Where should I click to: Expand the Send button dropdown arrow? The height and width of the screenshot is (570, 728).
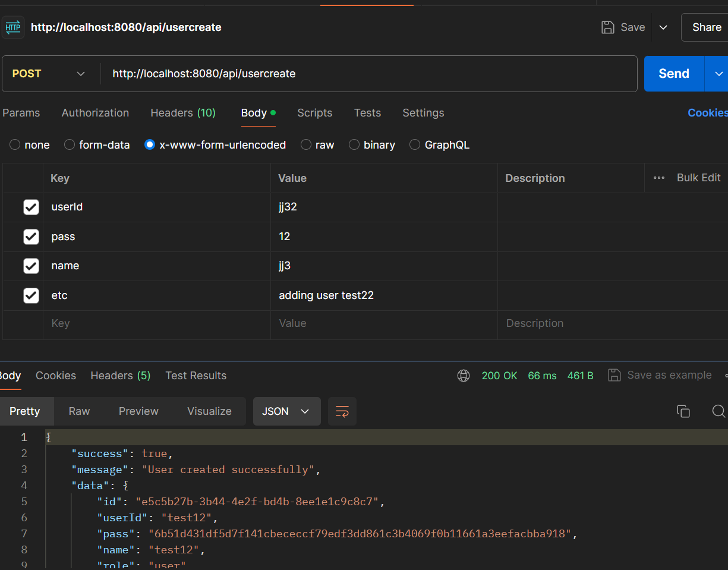(x=717, y=74)
